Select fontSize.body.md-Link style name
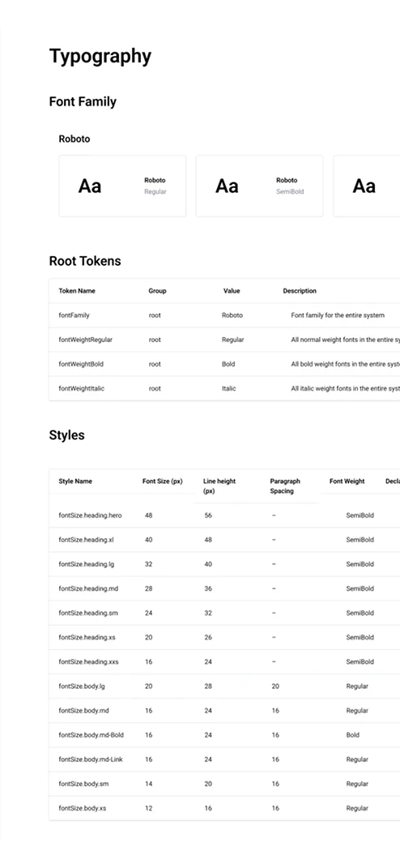Image resolution: width=400 pixels, height=868 pixels. [91, 759]
